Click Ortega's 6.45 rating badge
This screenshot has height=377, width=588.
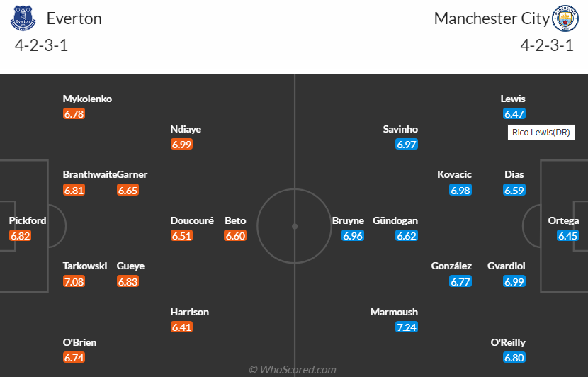coord(568,236)
